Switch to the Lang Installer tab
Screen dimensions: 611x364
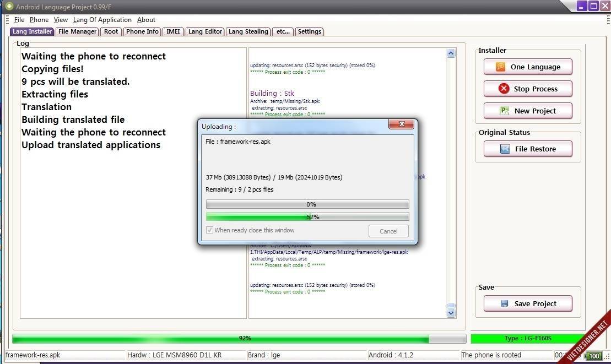click(x=32, y=31)
